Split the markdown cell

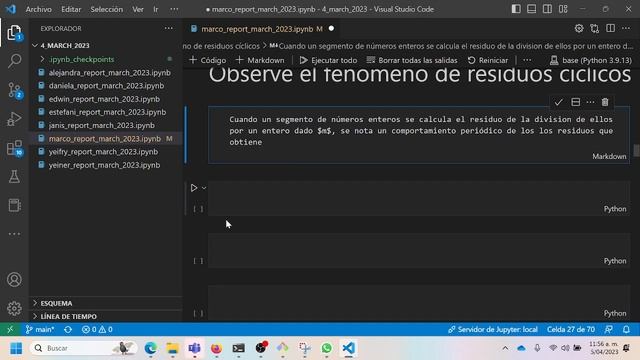click(576, 102)
